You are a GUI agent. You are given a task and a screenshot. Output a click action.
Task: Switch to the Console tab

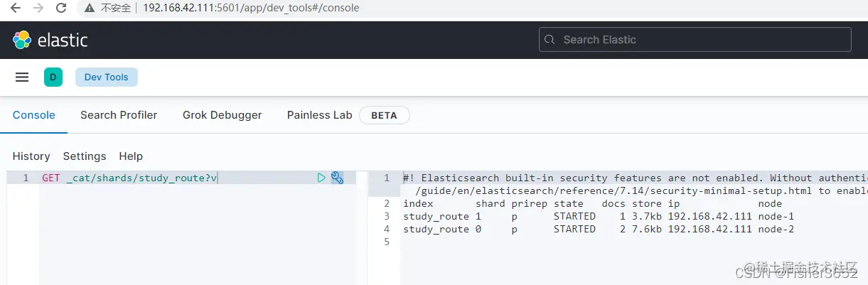[33, 115]
